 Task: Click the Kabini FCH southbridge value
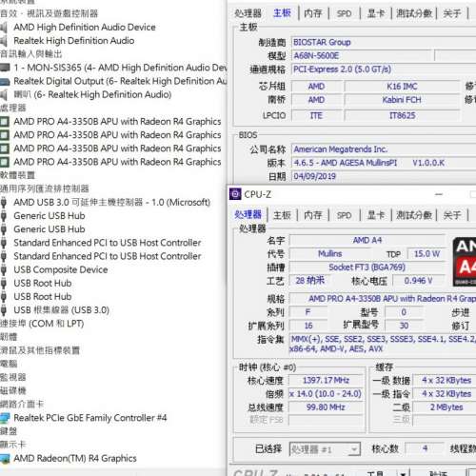pos(402,100)
